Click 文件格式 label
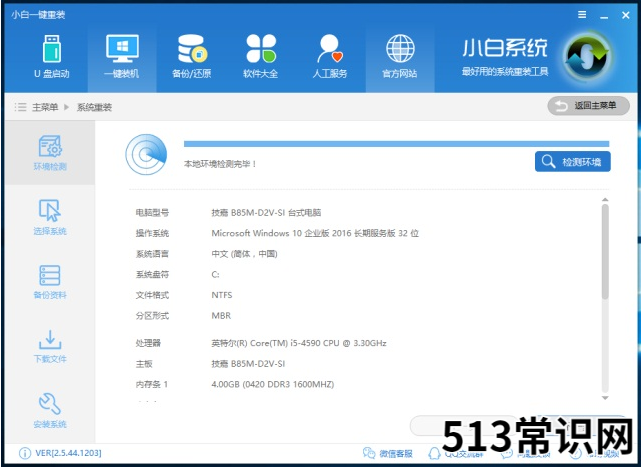Screen dimensions: 643x467 (152, 295)
